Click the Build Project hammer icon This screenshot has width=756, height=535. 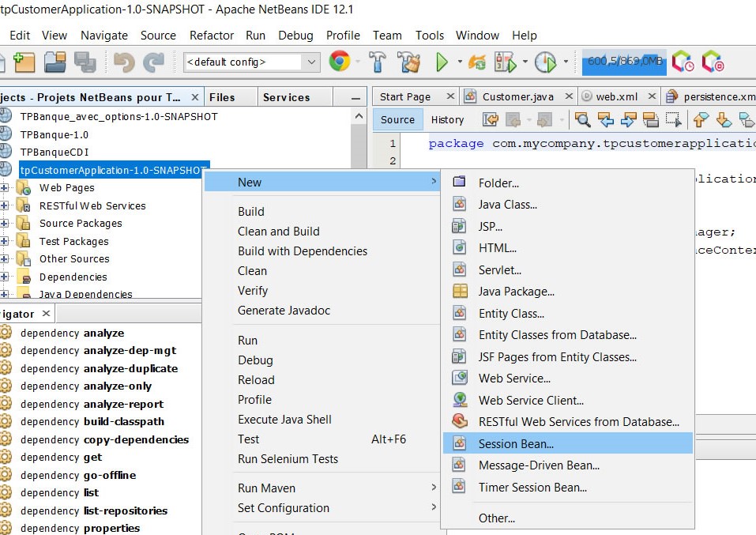pyautogui.click(x=377, y=62)
